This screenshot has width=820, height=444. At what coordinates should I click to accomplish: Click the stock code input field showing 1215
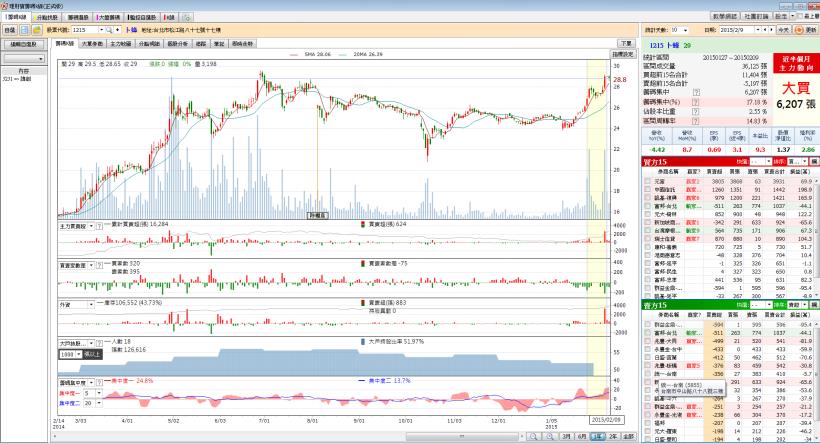84,31
